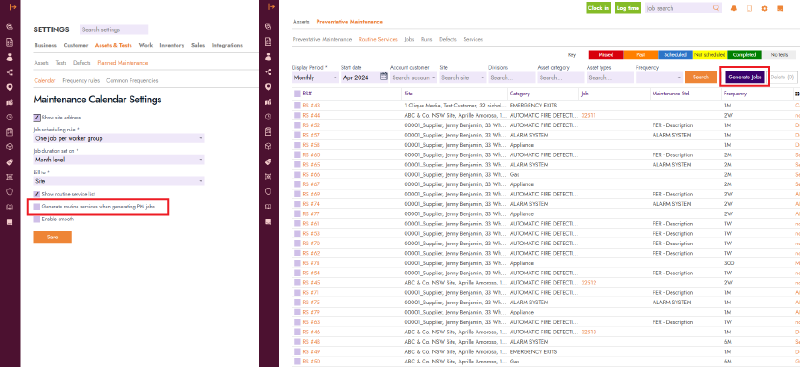Open the Job duration set on dropdown
The image size is (800, 367).
pos(119,159)
